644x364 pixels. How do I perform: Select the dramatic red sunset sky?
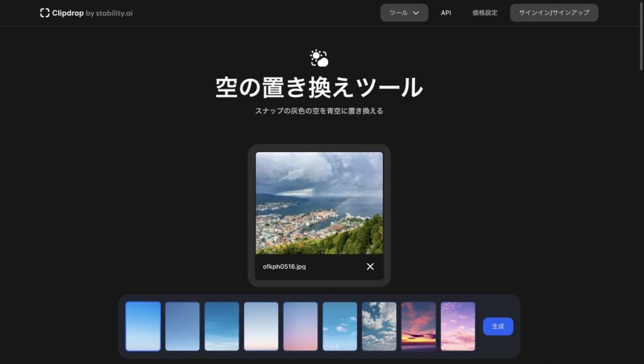pos(418,326)
